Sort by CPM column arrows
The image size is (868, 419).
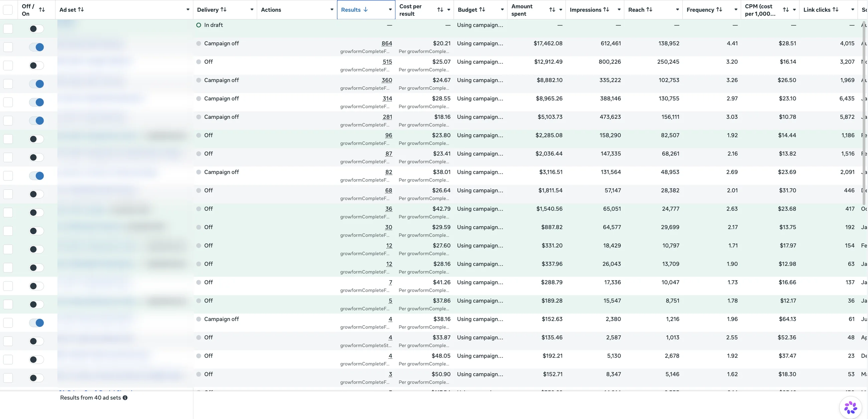(x=786, y=10)
